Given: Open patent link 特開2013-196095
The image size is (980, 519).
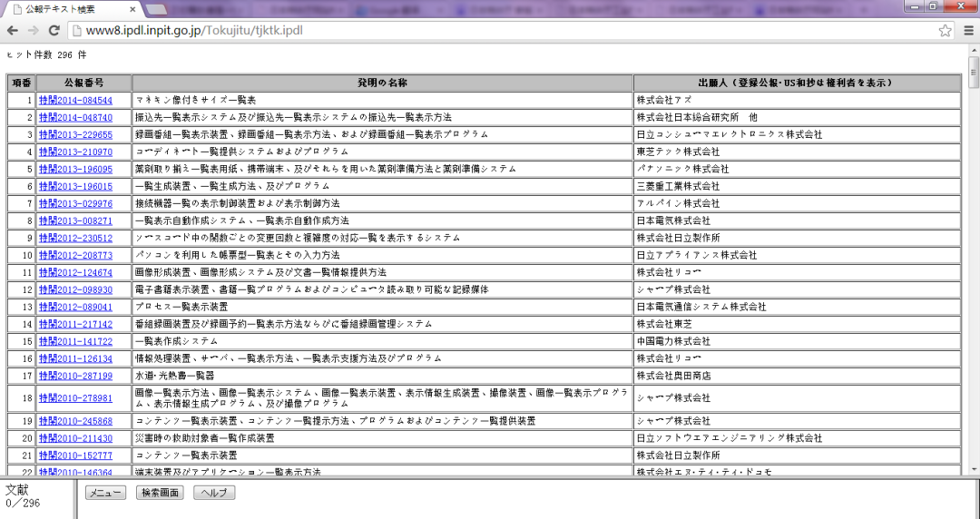Looking at the screenshot, I should 75,169.
